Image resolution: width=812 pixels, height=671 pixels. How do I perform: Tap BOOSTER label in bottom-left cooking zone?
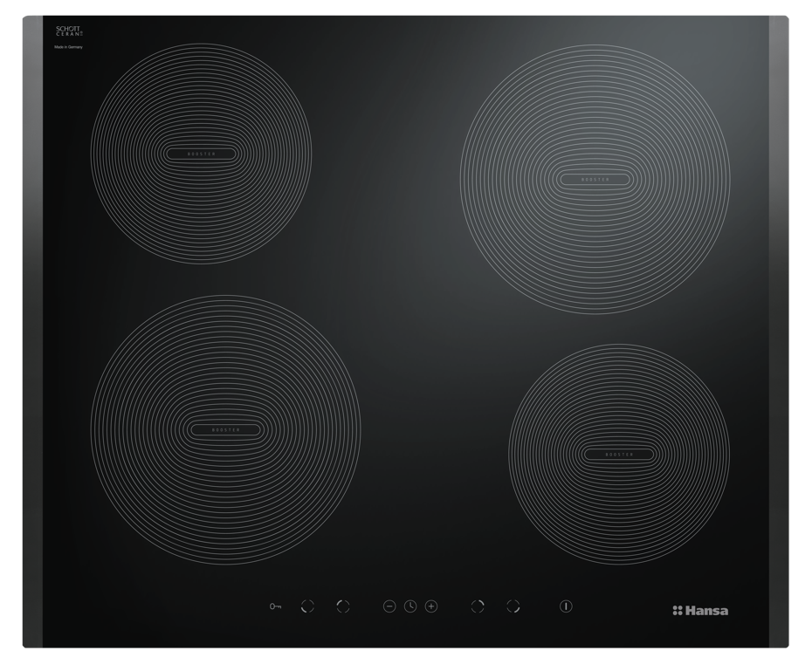click(x=225, y=430)
